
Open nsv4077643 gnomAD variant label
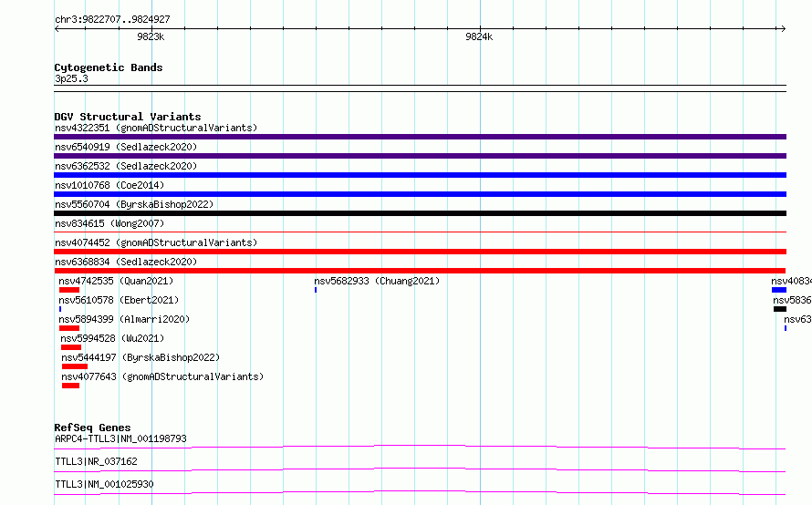[x=162, y=376]
